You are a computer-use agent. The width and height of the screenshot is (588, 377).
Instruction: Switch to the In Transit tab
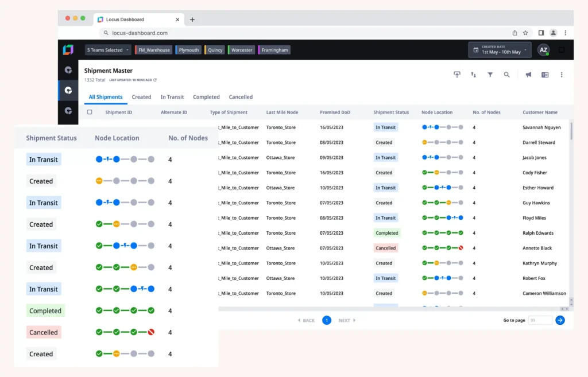(172, 97)
